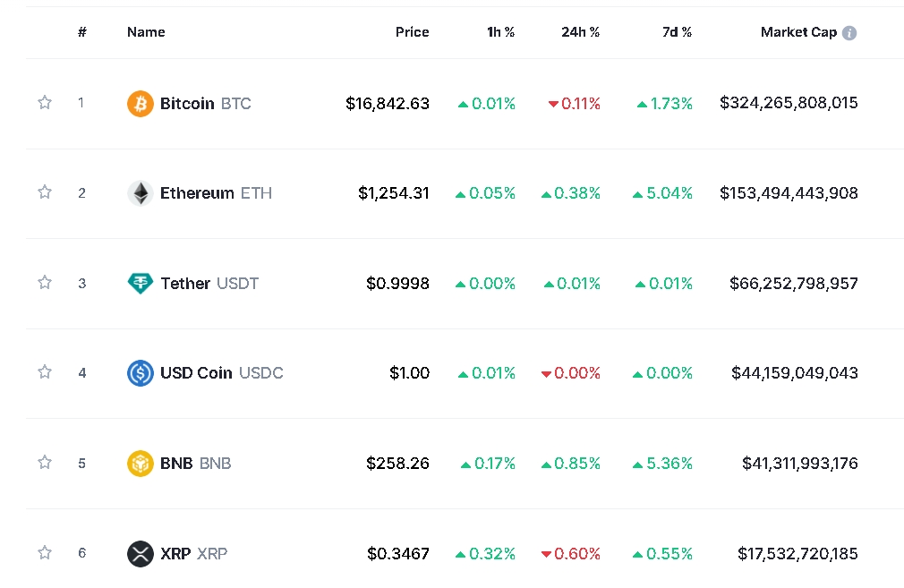This screenshot has height=588, width=904.
Task: Add Tether to watchlist with star
Action: [x=45, y=283]
